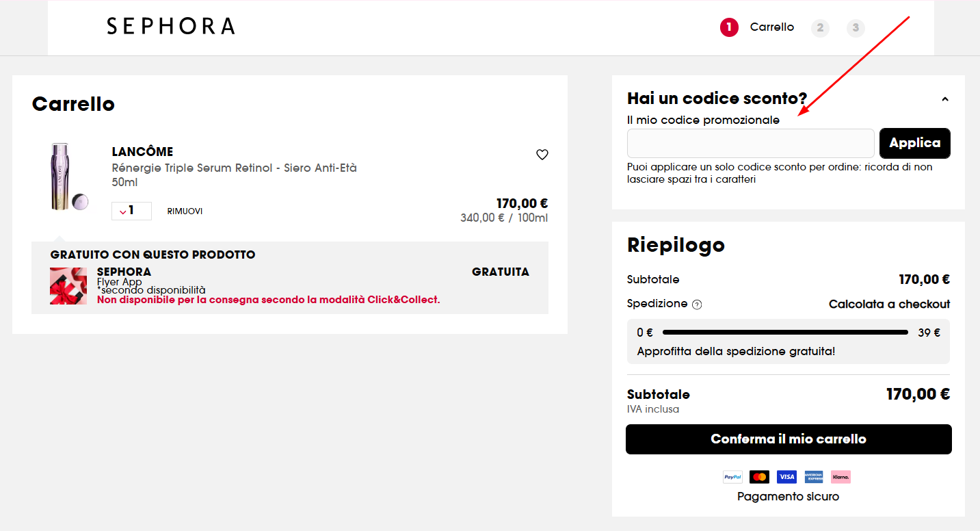Click 'Conferma il mio carrello'
Screen dimensions: 980x531
pos(788,439)
